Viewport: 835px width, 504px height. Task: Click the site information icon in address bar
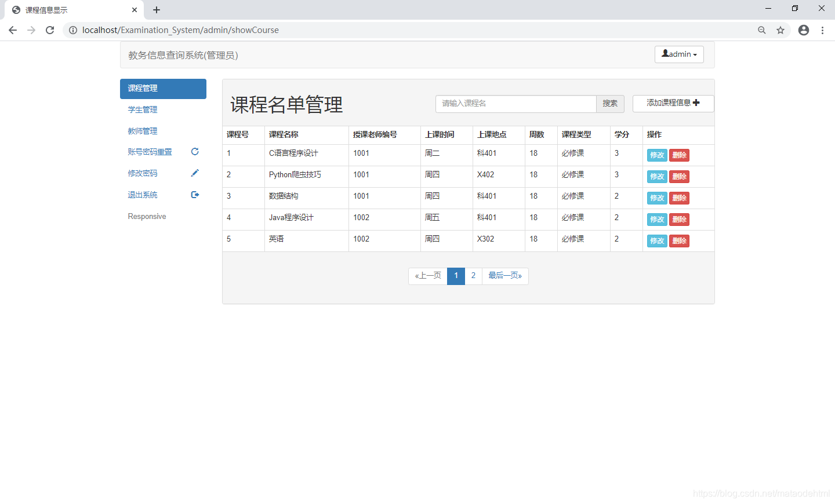(x=73, y=30)
